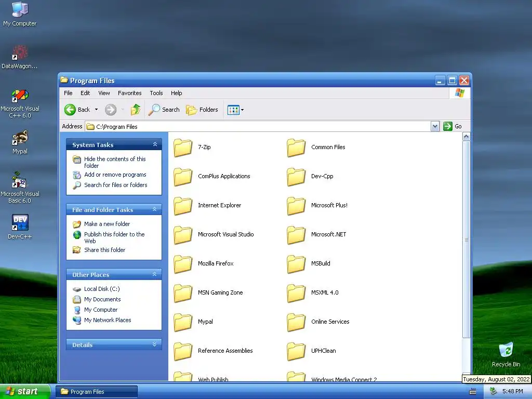Viewport: 532px width, 399px height.
Task: Select the Microsoft Plus! folder
Action: [317, 206]
